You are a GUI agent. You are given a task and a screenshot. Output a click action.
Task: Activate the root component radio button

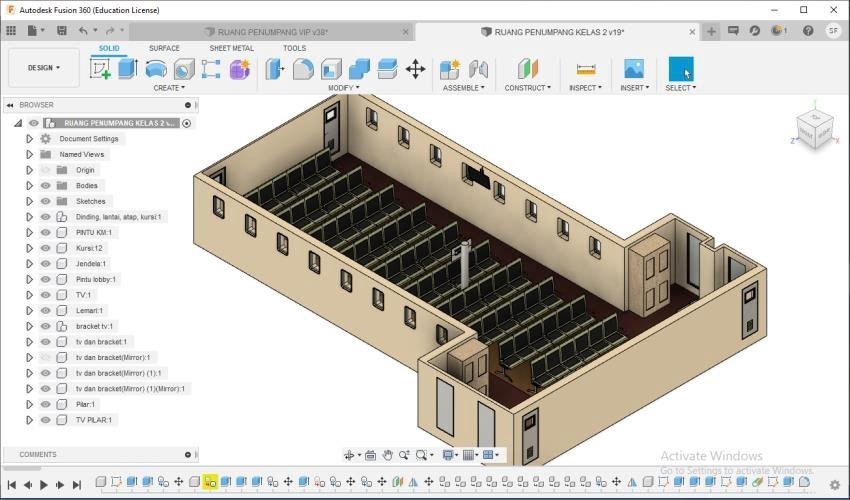(186, 123)
